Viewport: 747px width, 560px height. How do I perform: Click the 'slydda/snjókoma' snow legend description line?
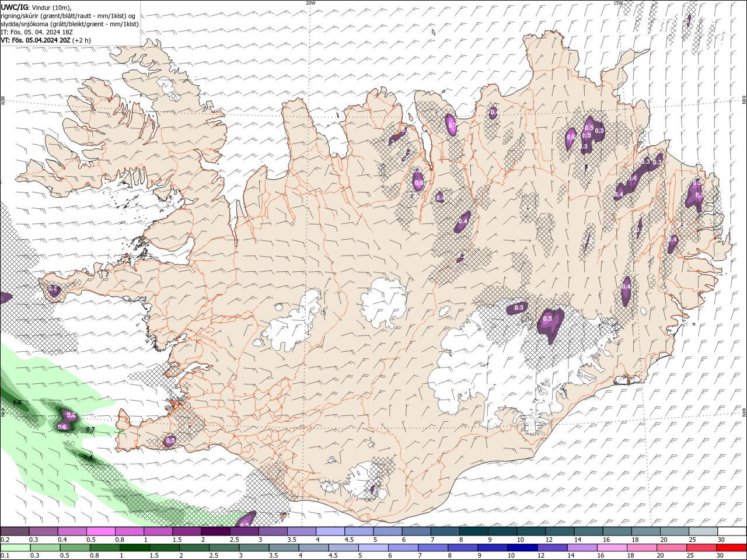tap(69, 24)
